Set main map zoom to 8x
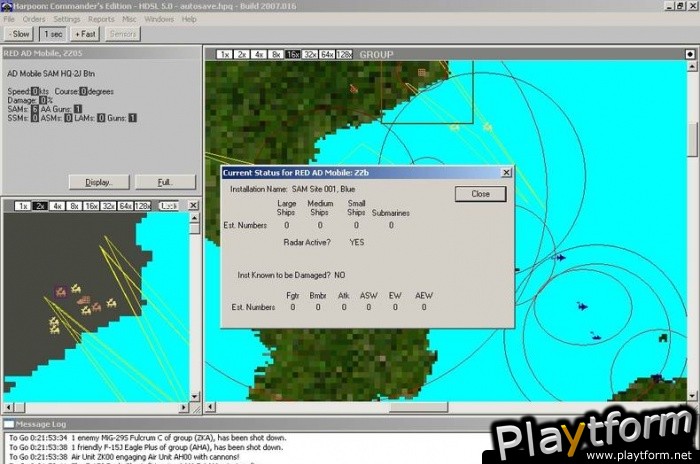The height and width of the screenshot is (464, 700). click(x=275, y=54)
